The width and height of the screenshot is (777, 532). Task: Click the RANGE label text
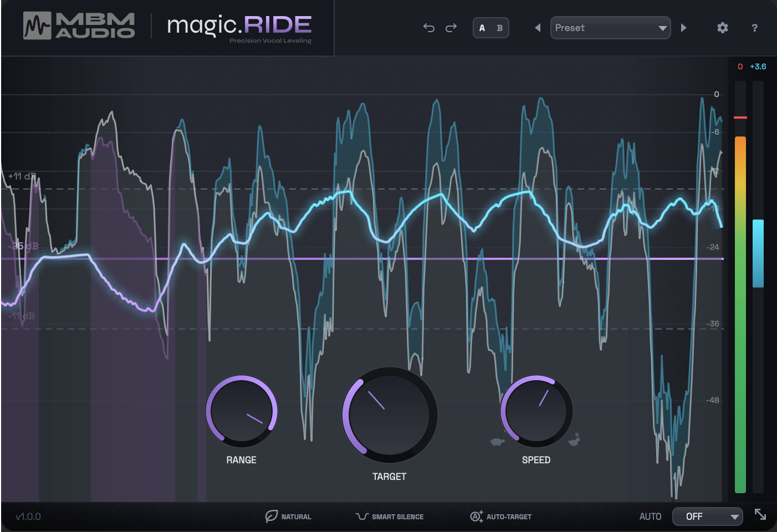pos(242,460)
